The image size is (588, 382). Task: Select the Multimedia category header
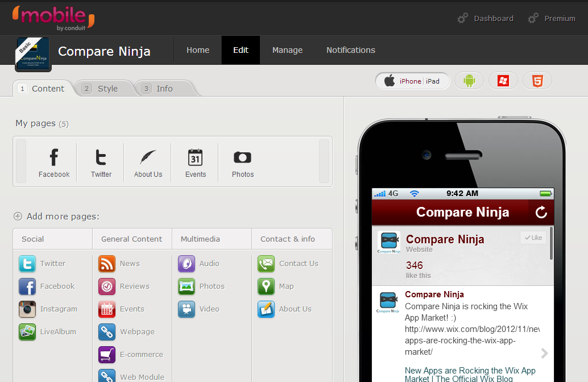(212, 239)
